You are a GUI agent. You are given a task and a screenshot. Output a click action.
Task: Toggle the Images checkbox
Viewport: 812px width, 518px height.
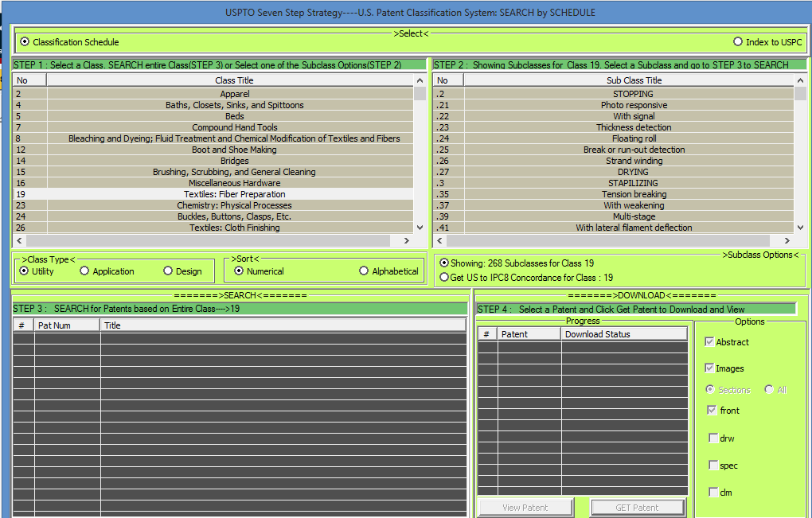(x=709, y=368)
